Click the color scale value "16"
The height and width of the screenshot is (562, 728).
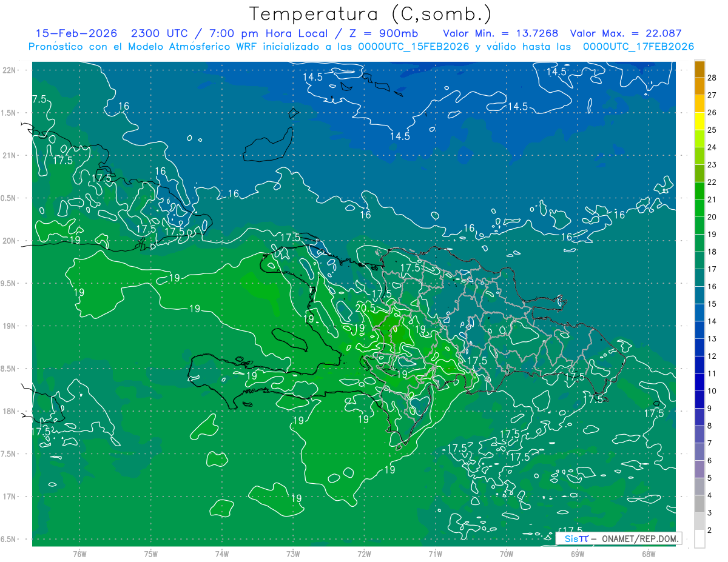pyautogui.click(x=712, y=286)
